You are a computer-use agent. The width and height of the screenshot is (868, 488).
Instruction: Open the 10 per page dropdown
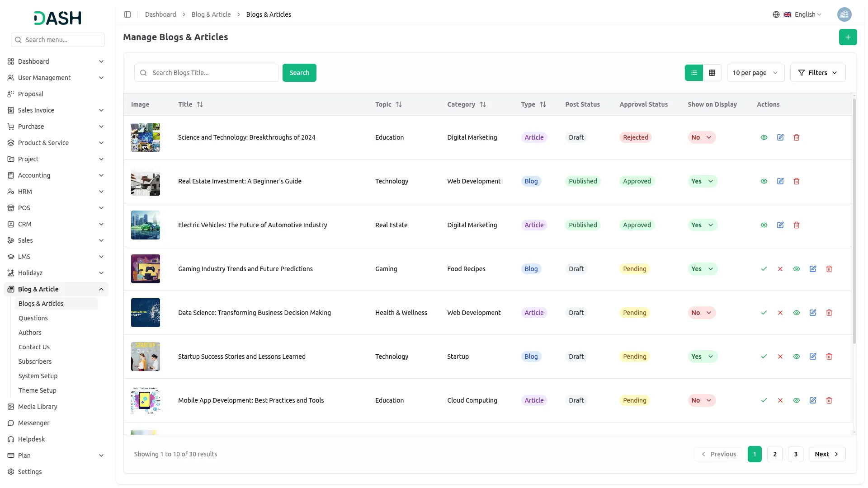click(755, 73)
